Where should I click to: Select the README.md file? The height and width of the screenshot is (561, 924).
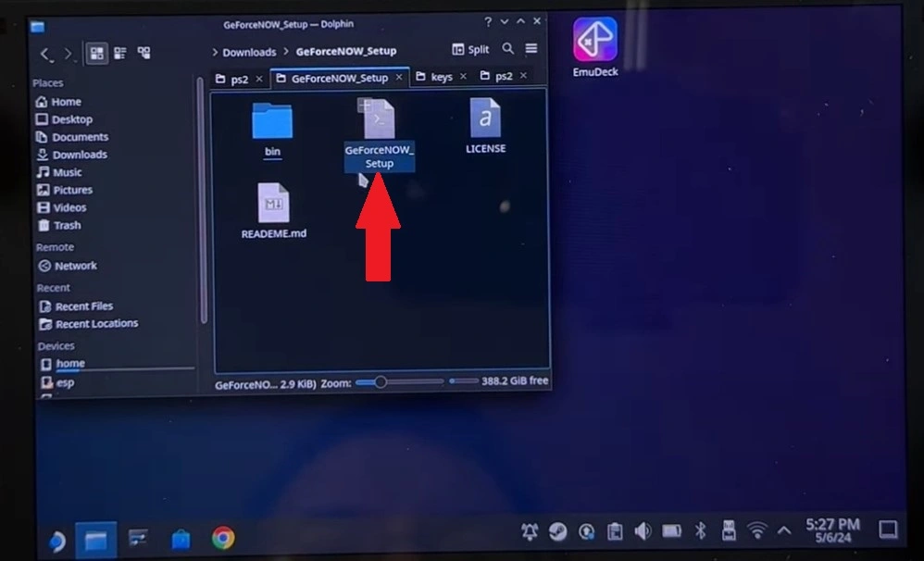click(273, 211)
